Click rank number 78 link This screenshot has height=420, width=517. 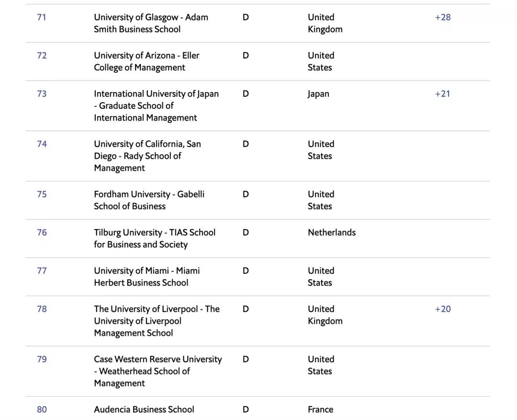[x=42, y=309]
